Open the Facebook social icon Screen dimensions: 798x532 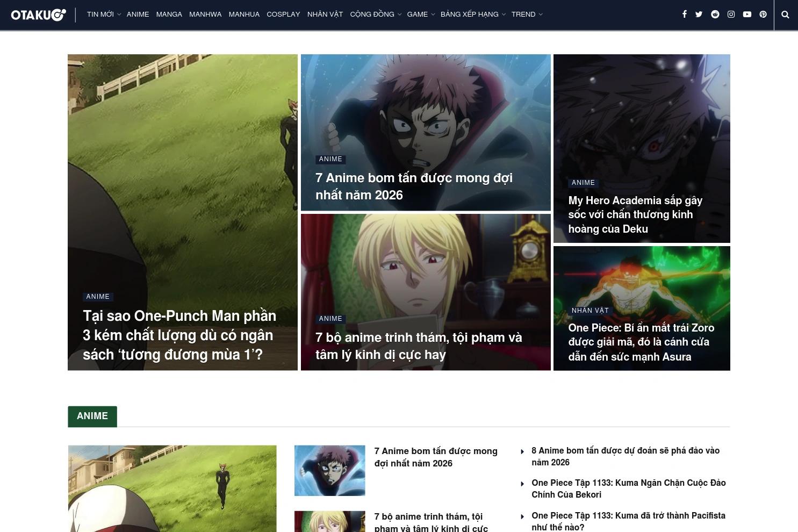click(x=685, y=14)
